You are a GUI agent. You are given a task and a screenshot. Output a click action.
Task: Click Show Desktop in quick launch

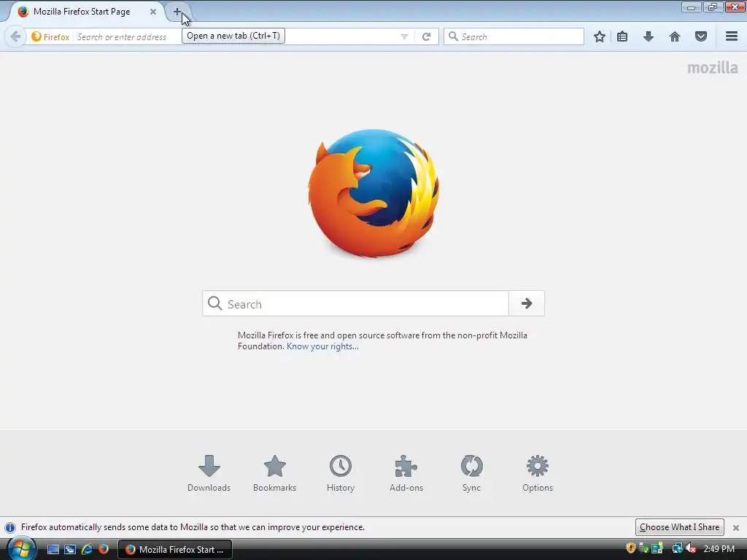(x=53, y=549)
